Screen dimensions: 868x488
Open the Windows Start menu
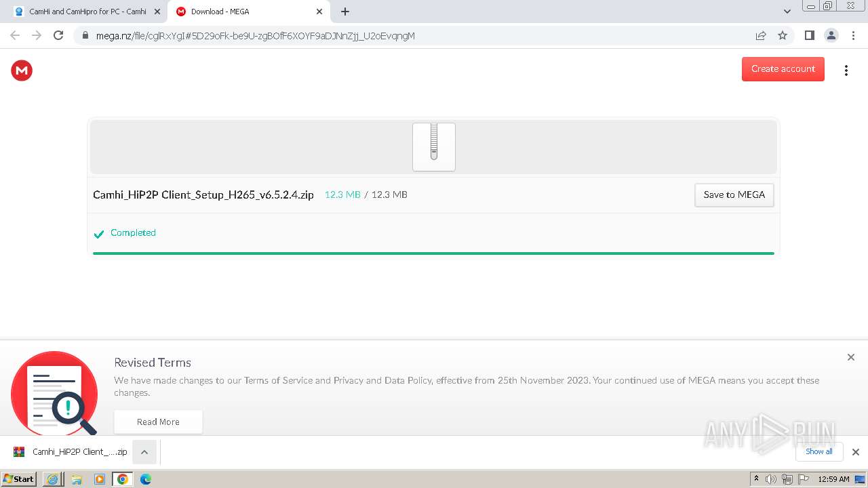pyautogui.click(x=18, y=479)
